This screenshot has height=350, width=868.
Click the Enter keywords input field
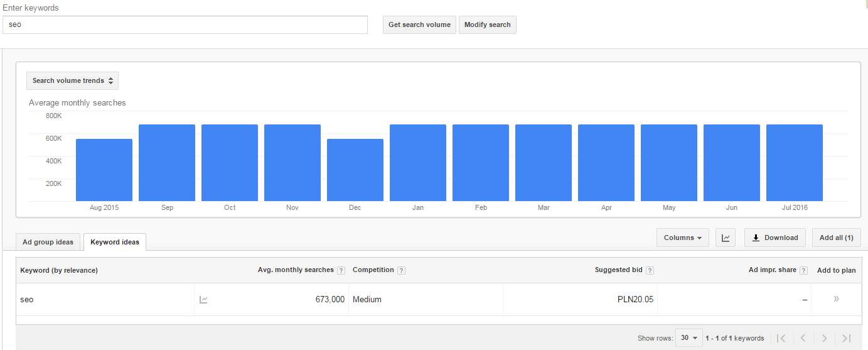185,25
